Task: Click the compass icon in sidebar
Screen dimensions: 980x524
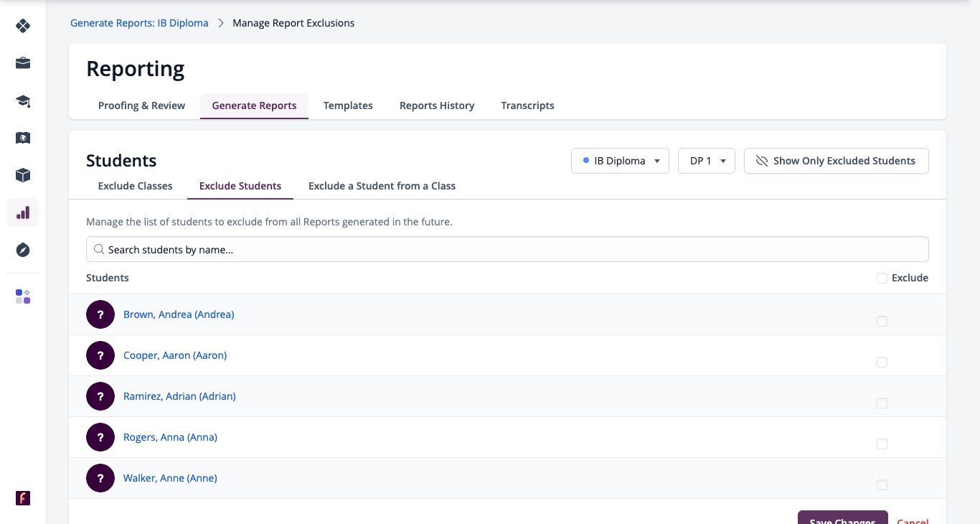Action: point(23,250)
